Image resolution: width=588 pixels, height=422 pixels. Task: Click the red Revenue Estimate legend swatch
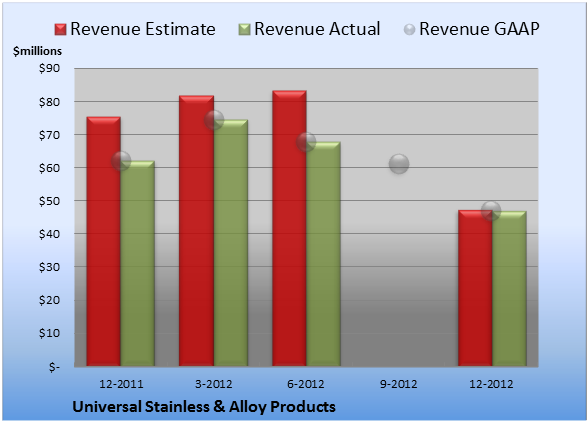60,30
